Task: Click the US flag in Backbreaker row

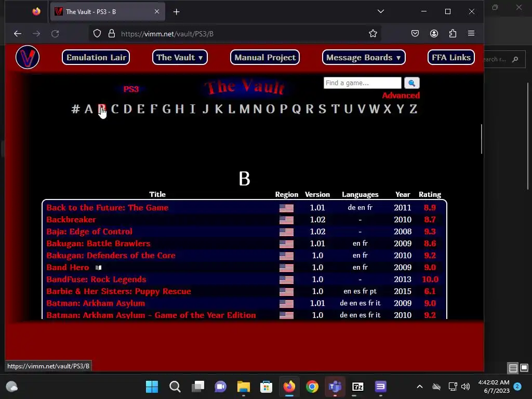Action: coord(286,220)
